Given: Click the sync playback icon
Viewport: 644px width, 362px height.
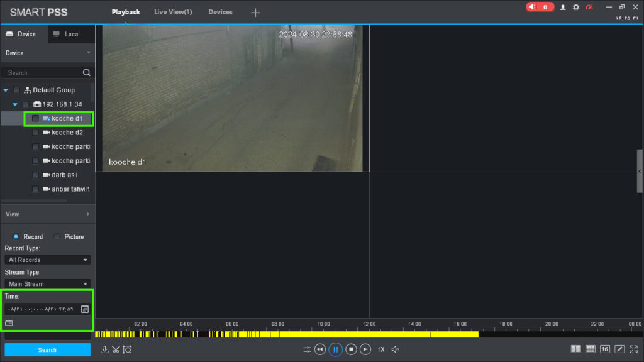Looking at the screenshot, I should [x=307, y=349].
